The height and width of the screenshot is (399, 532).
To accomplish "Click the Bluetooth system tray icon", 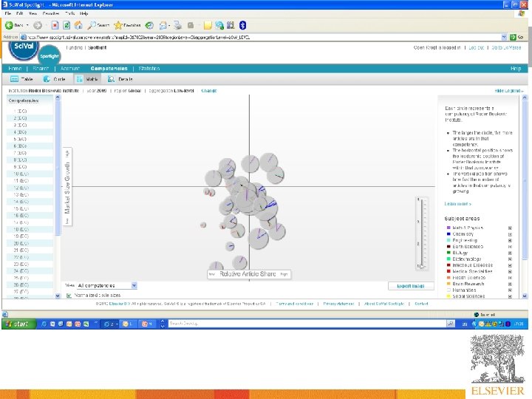I will tap(508, 324).
